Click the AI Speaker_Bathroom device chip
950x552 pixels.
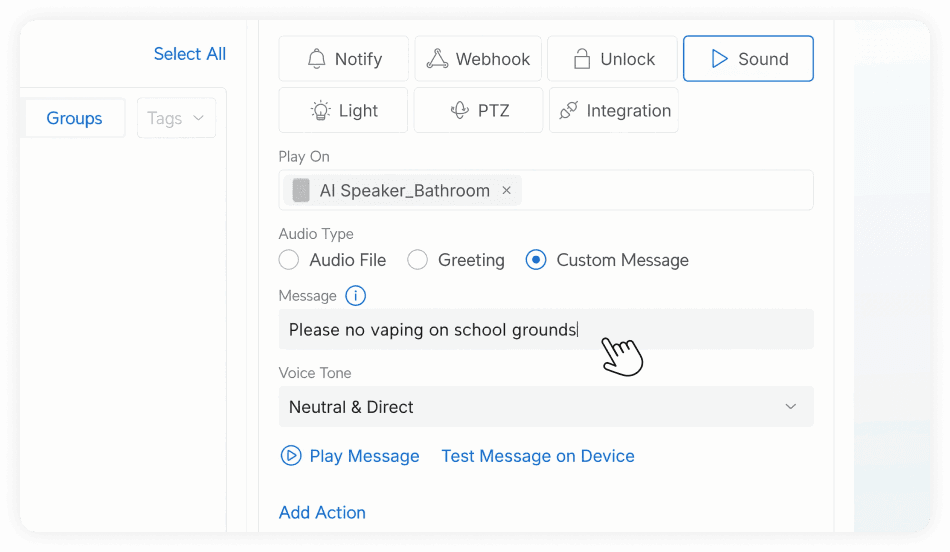click(x=403, y=190)
